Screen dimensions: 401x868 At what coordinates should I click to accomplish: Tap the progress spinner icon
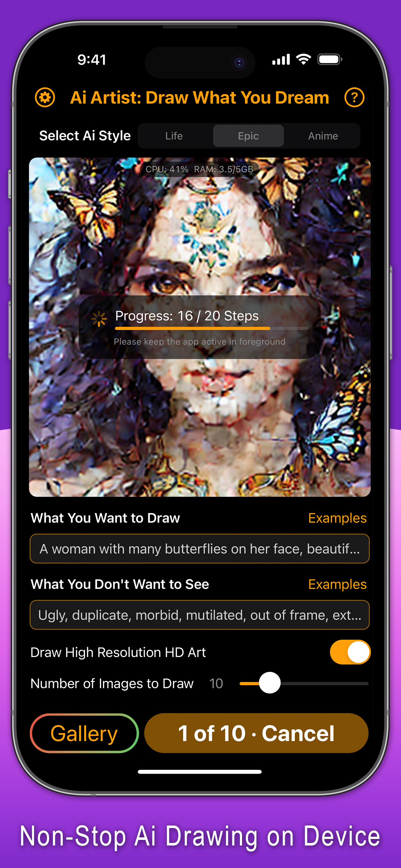coord(99,319)
